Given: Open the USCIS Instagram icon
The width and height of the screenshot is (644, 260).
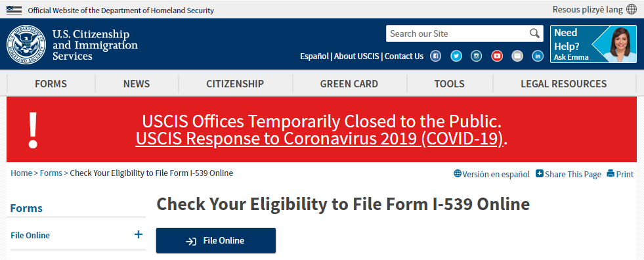Looking at the screenshot, I should coord(477,56).
